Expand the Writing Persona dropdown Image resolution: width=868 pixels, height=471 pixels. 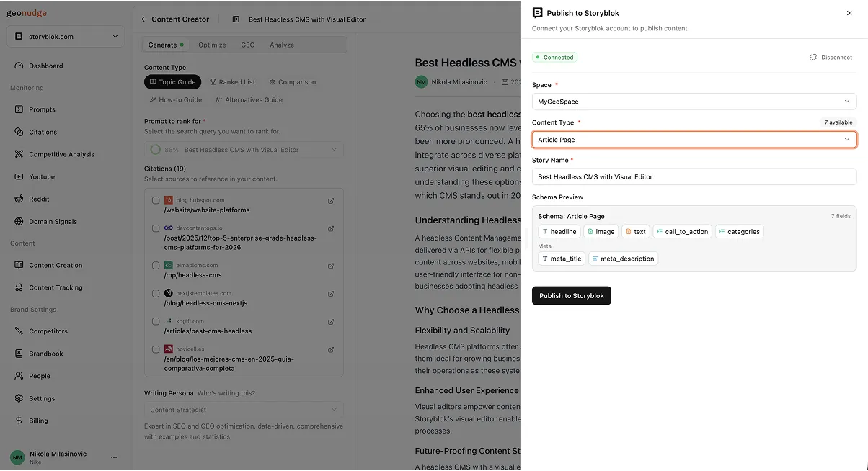point(244,408)
